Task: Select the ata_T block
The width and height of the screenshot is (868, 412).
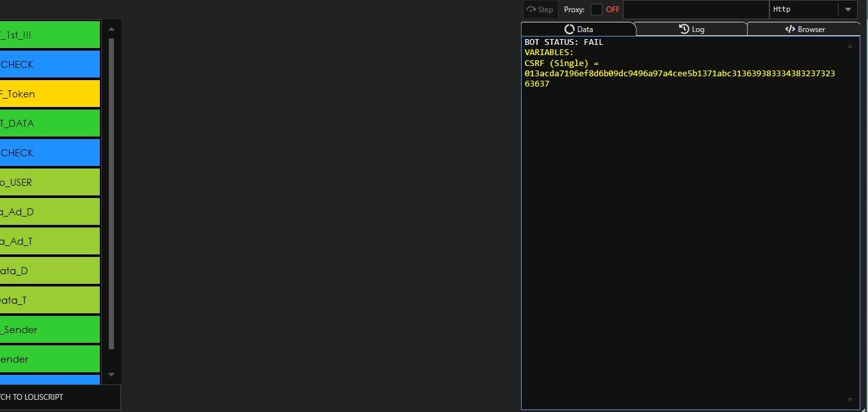Action: [x=50, y=300]
